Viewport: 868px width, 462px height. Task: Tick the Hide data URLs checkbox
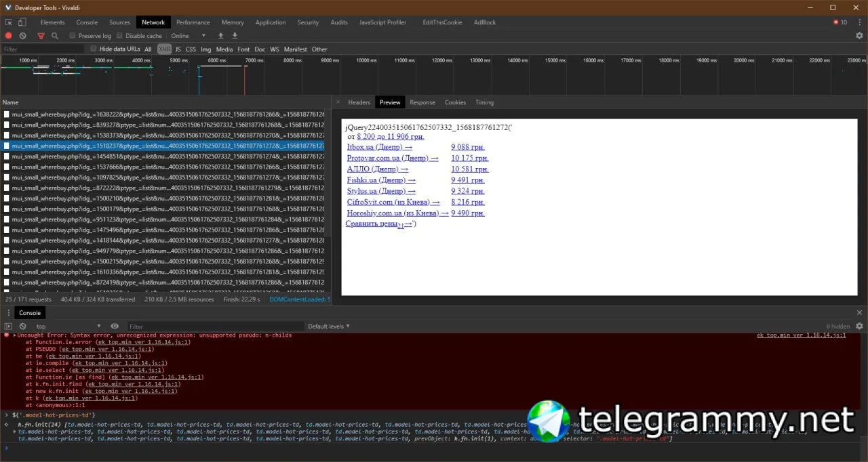[x=94, y=49]
